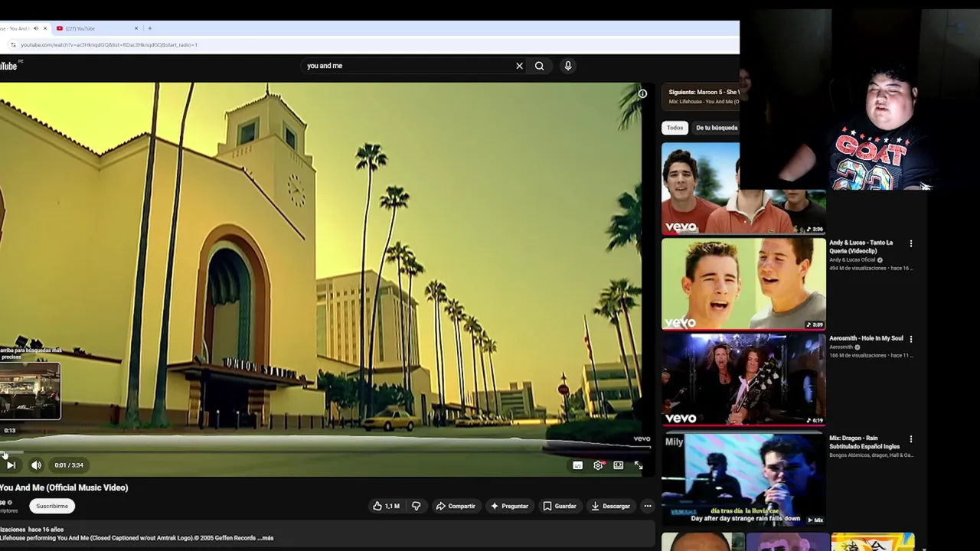Click the video title 'You And Me (Official Music Video)'

pos(64,487)
